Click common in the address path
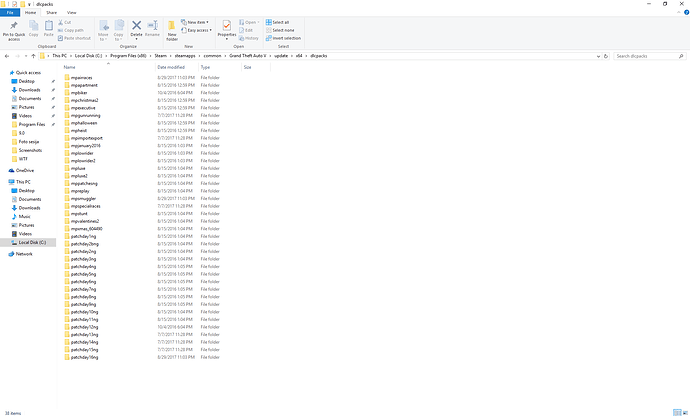This screenshot has width=690, height=416. (x=212, y=56)
